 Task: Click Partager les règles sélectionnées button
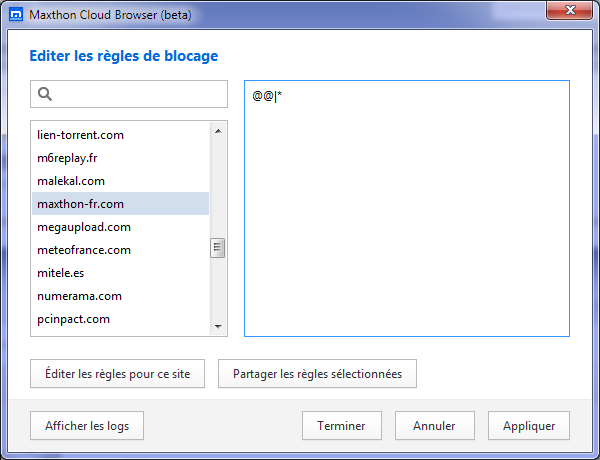click(317, 374)
